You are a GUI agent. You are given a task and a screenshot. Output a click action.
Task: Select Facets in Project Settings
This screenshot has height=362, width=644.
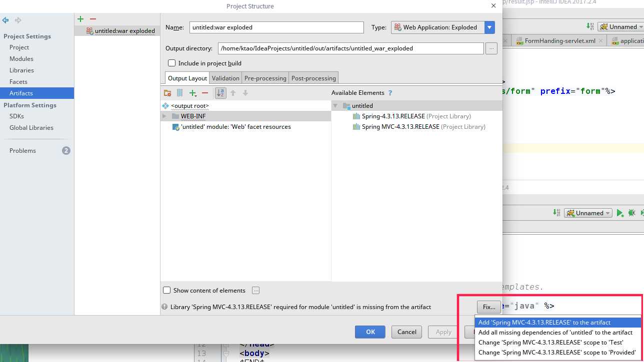(18, 82)
